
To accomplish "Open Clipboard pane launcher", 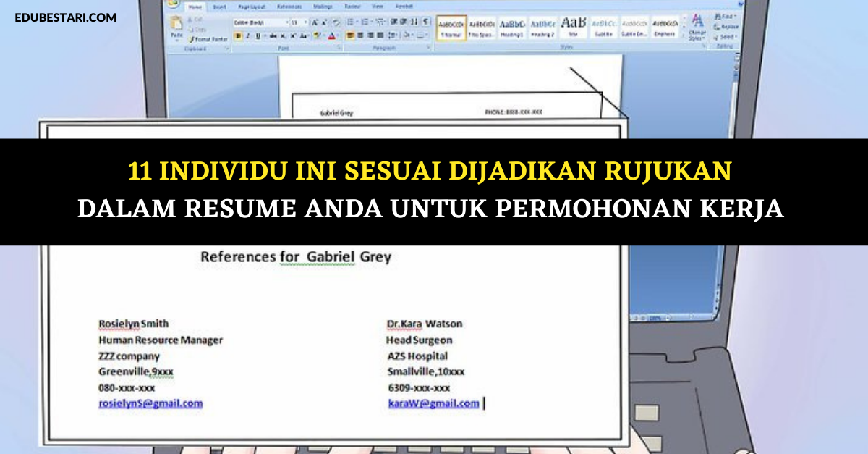I will 226,49.
